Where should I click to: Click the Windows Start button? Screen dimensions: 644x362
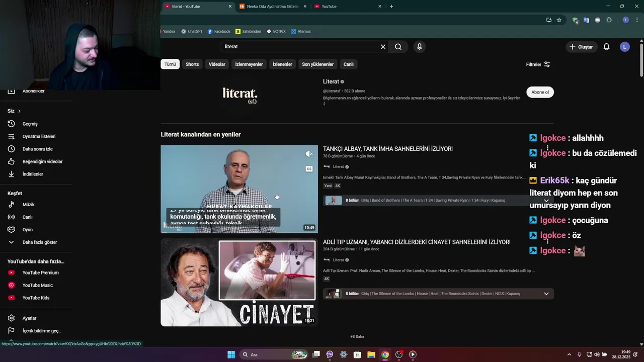click(x=231, y=354)
